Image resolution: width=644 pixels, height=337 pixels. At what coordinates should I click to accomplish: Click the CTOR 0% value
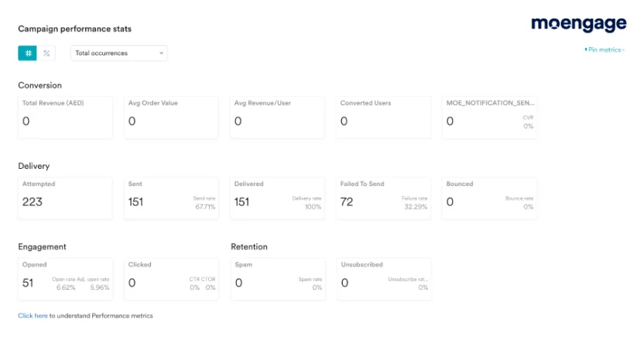point(211,287)
